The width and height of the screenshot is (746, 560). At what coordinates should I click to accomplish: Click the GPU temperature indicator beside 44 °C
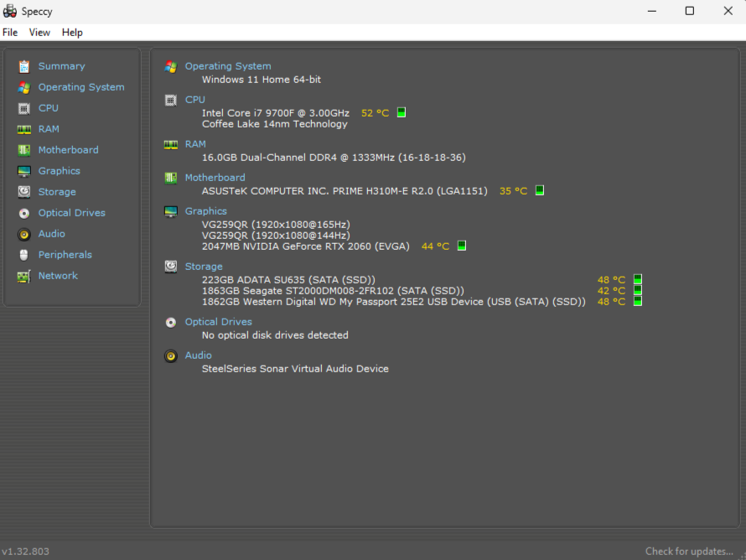click(x=462, y=246)
